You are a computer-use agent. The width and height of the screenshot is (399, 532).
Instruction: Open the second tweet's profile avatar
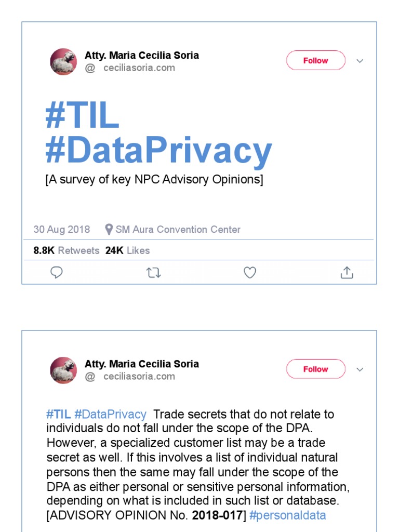(x=63, y=370)
